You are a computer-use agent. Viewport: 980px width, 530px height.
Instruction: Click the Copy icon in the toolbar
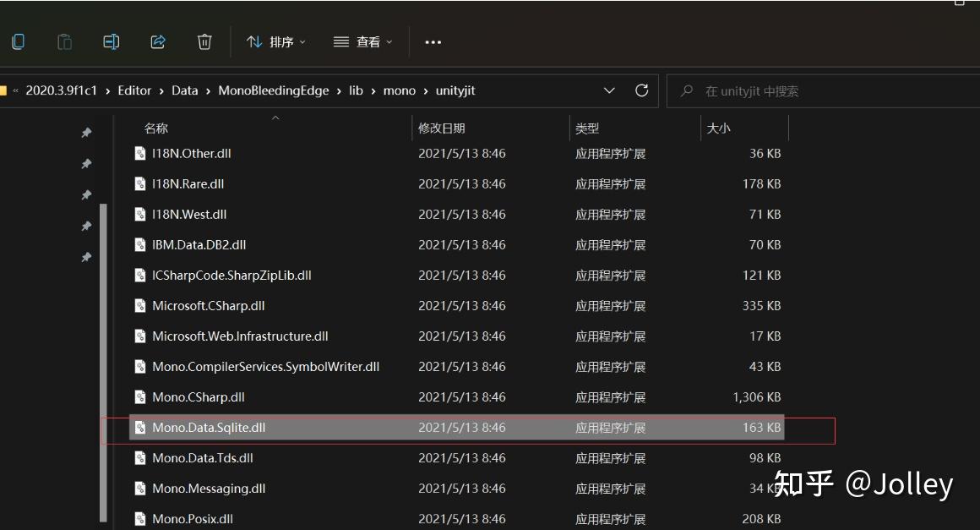pos(19,41)
